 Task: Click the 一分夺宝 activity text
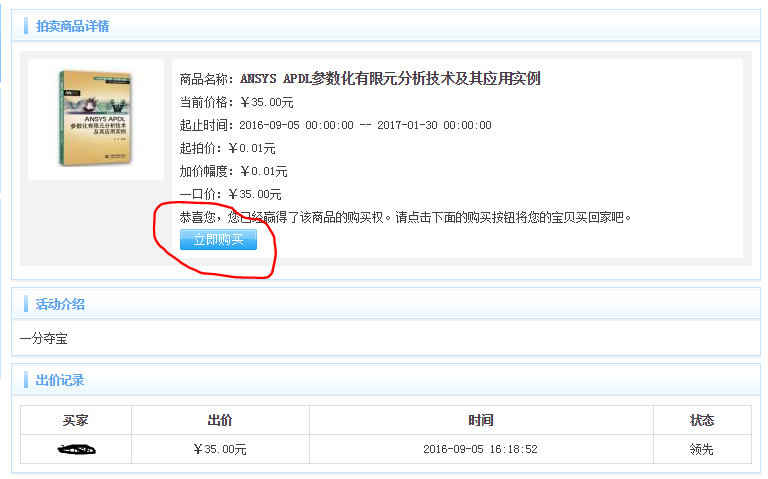[44, 339]
